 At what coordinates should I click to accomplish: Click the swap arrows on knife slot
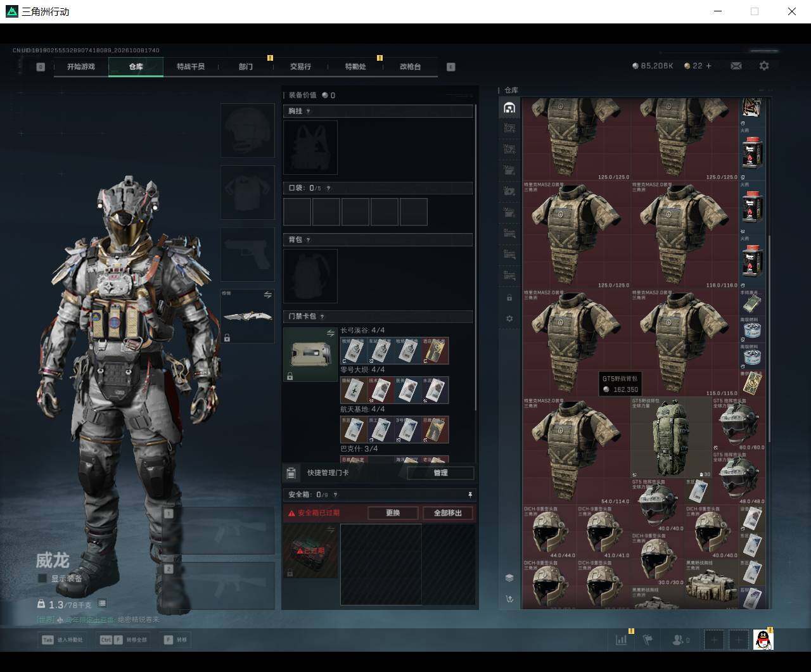[x=267, y=295]
